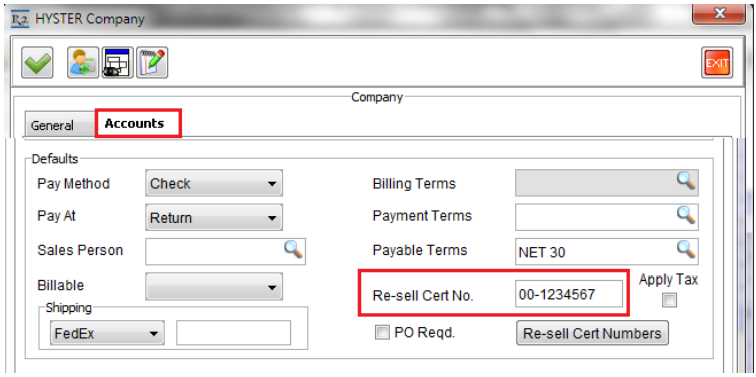Click the Sales Person search magnifier
756x377 pixels.
(293, 249)
